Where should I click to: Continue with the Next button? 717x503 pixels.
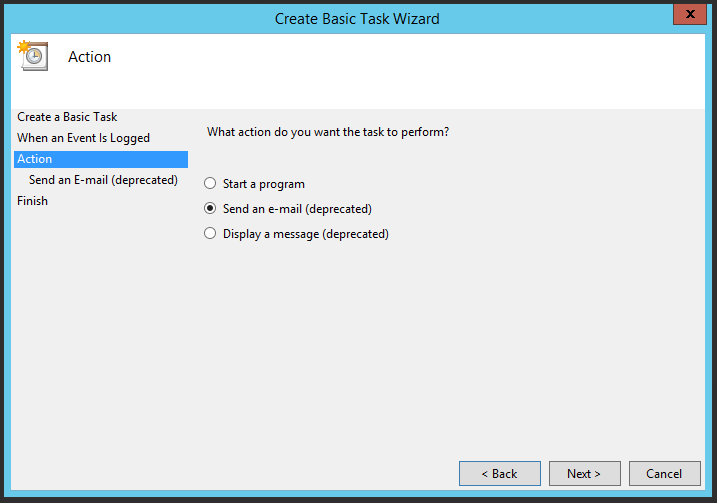coord(584,473)
